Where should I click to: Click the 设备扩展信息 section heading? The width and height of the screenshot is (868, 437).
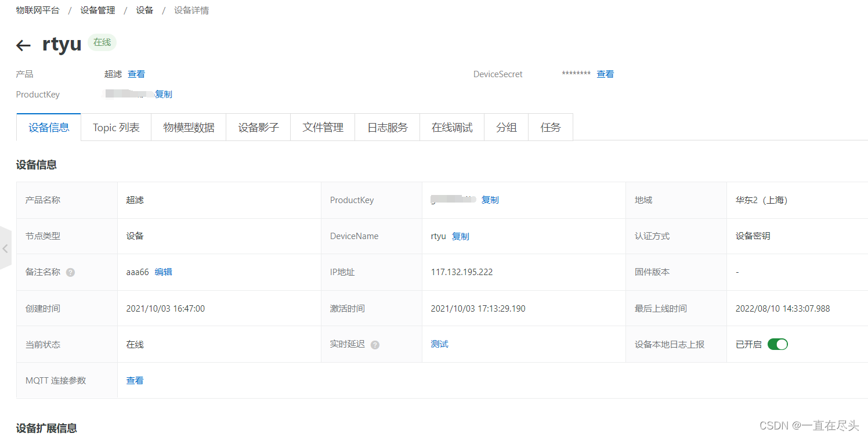46,428
